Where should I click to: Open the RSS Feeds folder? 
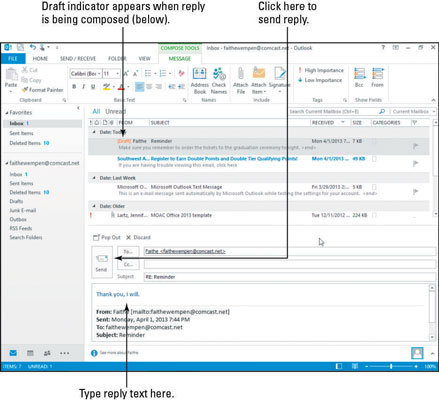pos(21,228)
